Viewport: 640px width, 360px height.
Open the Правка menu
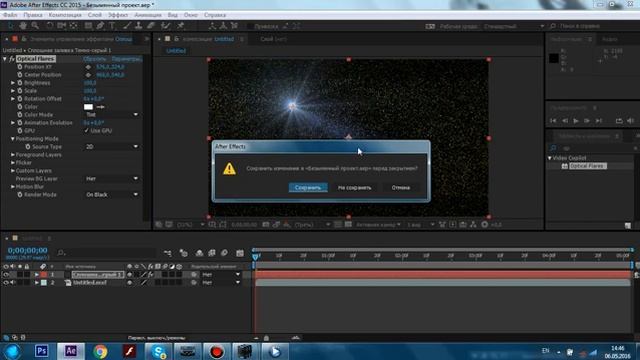(x=33, y=15)
